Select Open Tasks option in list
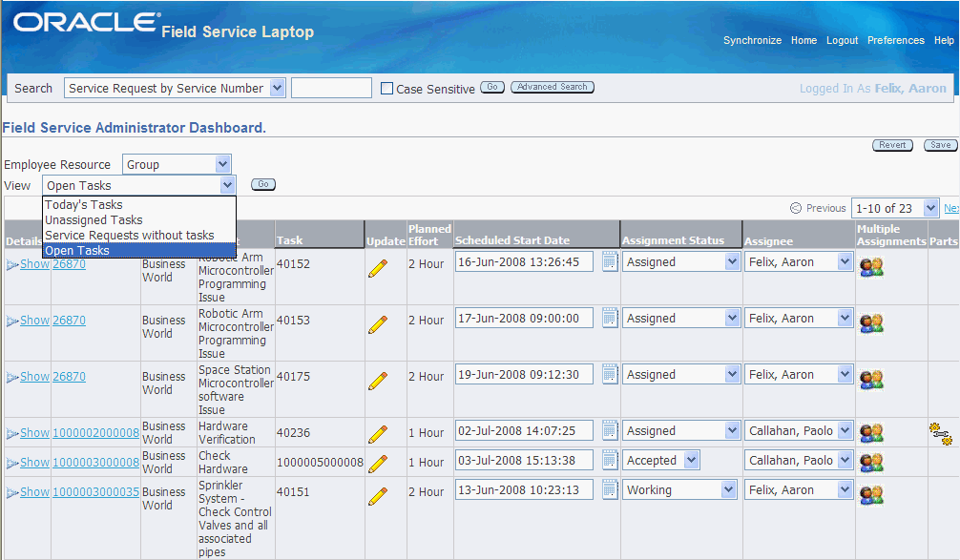This screenshot has height=560, width=960. coord(139,250)
